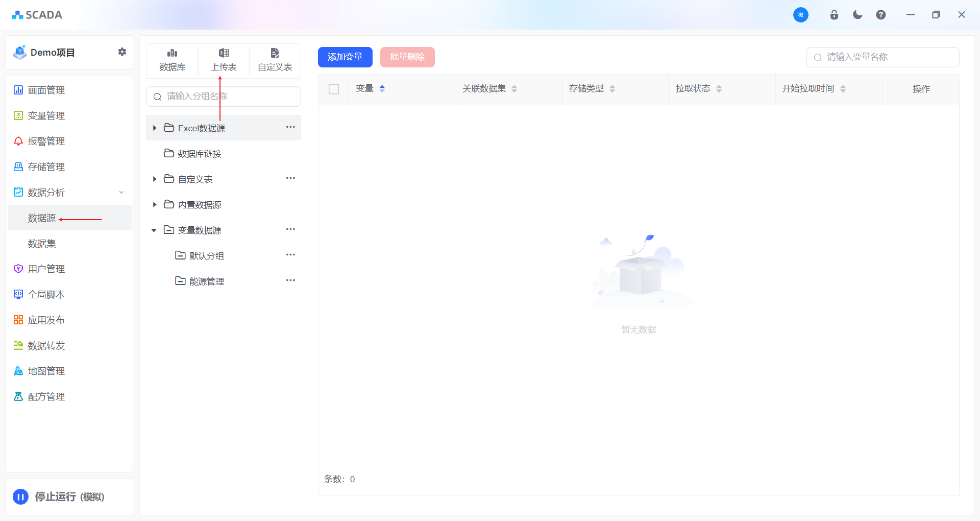980x521 pixels.
Task: Toggle the 停止运行 pause button
Action: (21, 496)
